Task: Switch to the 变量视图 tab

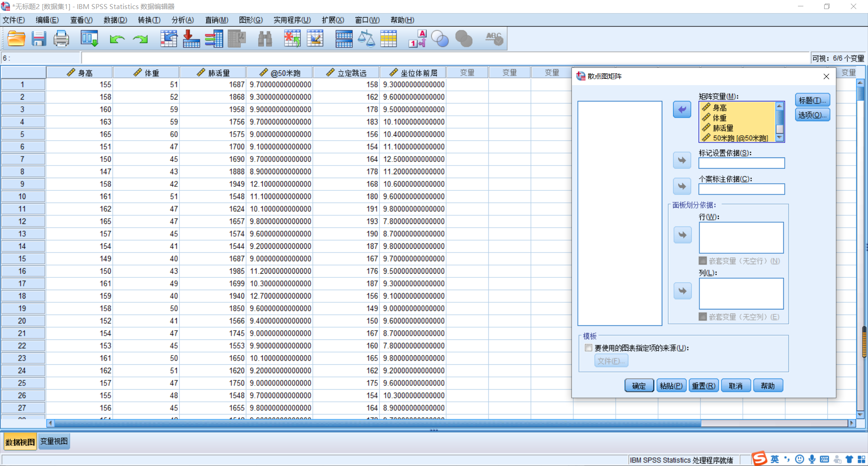Action: (54, 442)
